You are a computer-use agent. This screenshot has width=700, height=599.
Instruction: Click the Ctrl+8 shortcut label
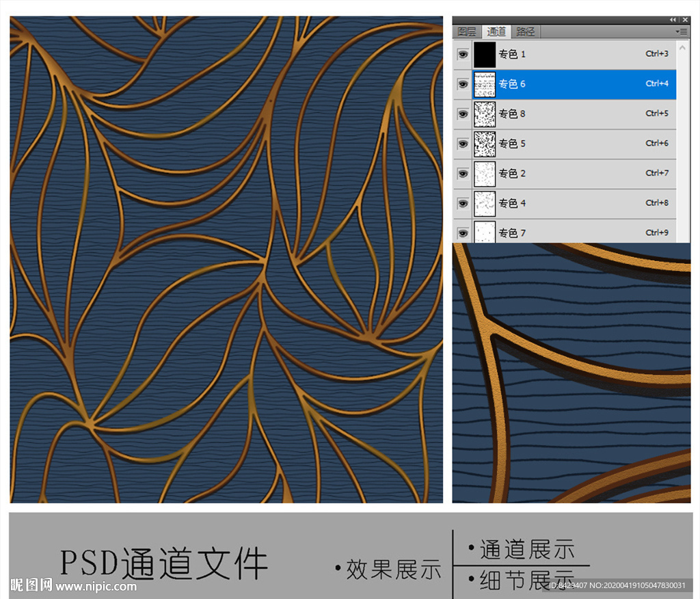click(x=657, y=203)
